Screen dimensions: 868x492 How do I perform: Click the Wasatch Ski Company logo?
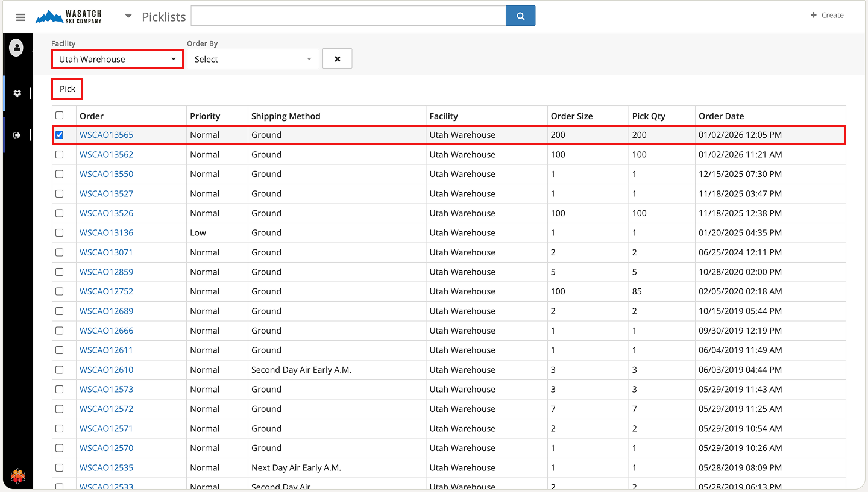click(x=69, y=17)
